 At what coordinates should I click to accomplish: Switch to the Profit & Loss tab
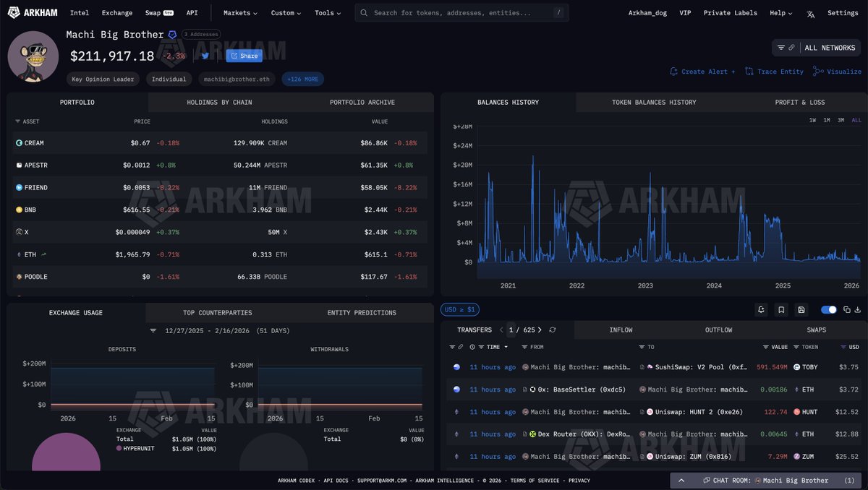pyautogui.click(x=799, y=102)
